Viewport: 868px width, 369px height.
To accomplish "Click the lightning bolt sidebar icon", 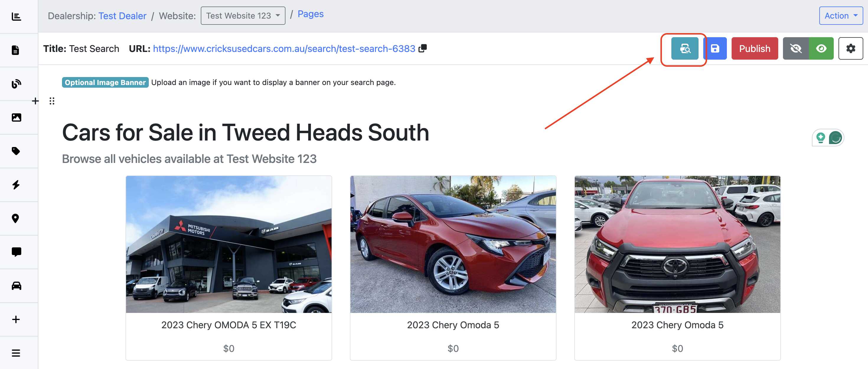I will point(16,185).
